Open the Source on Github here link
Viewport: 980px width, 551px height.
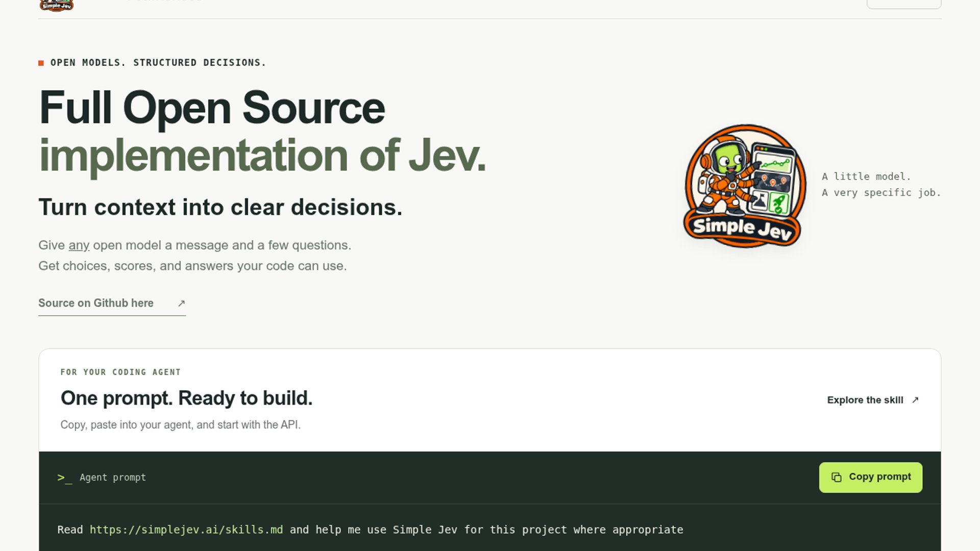pyautogui.click(x=112, y=303)
